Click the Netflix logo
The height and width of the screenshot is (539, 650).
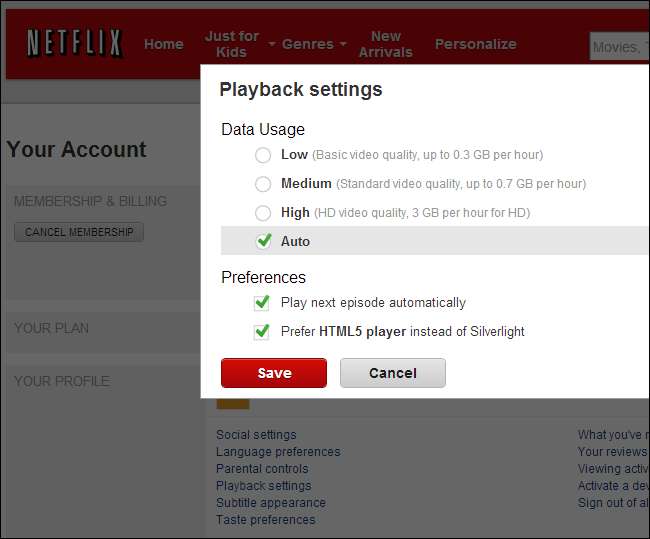(x=74, y=43)
